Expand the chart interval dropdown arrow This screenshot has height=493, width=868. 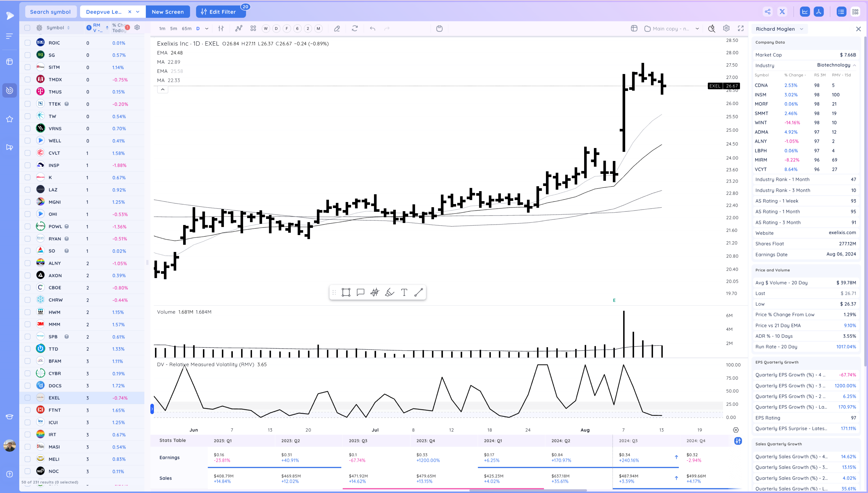click(207, 28)
